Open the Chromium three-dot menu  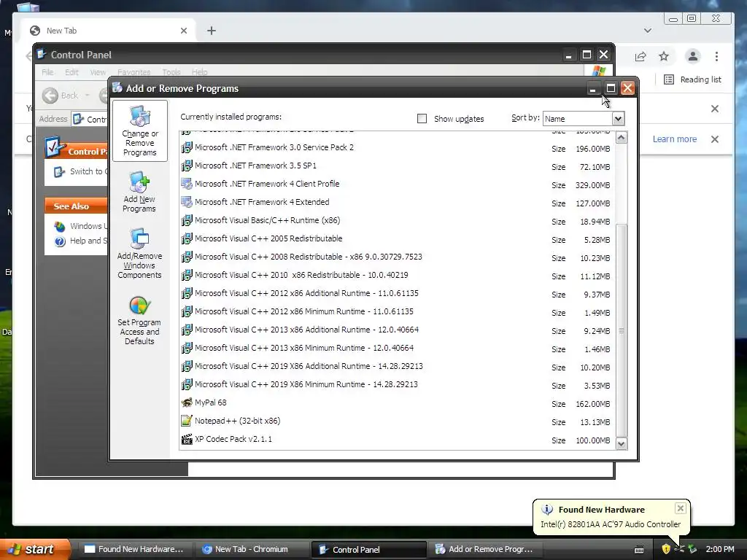click(716, 56)
